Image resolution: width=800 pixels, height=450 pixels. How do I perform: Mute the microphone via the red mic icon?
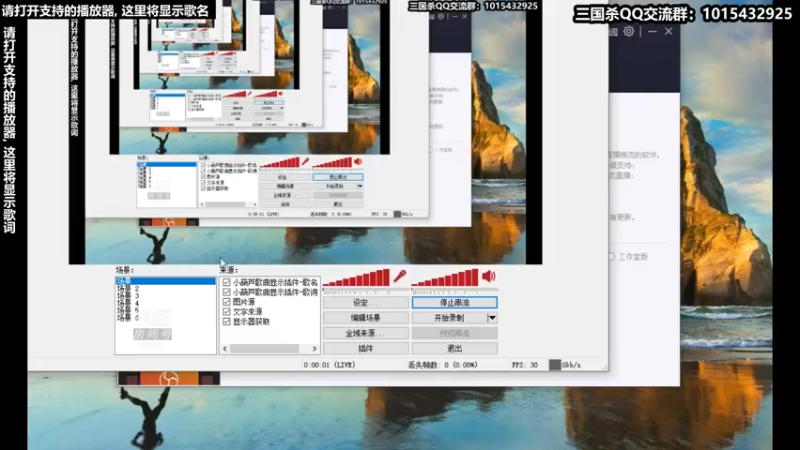point(399,277)
